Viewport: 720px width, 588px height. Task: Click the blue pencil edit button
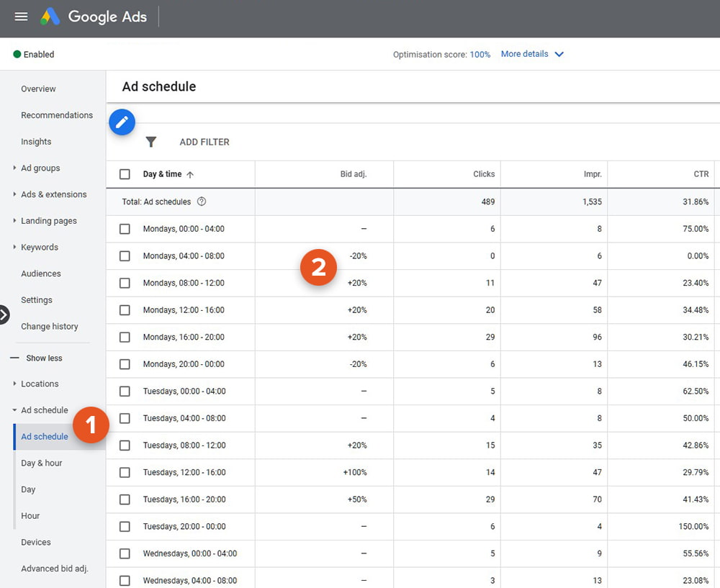(x=122, y=122)
